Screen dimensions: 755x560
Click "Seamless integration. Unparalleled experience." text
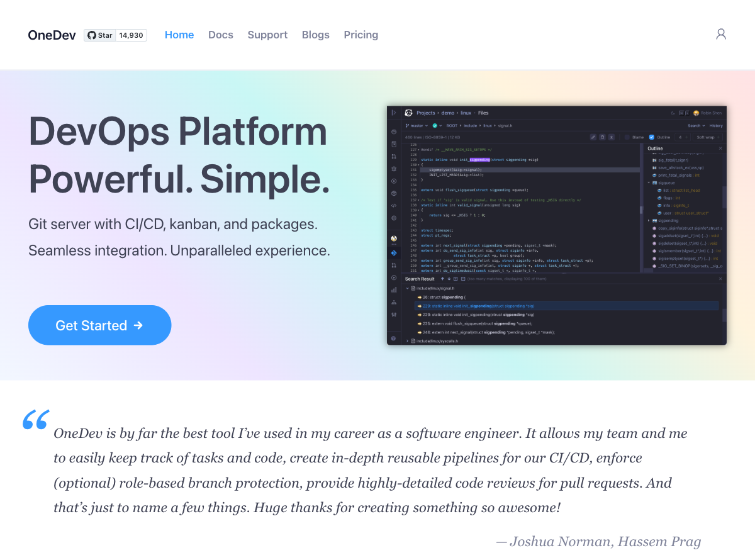179,250
